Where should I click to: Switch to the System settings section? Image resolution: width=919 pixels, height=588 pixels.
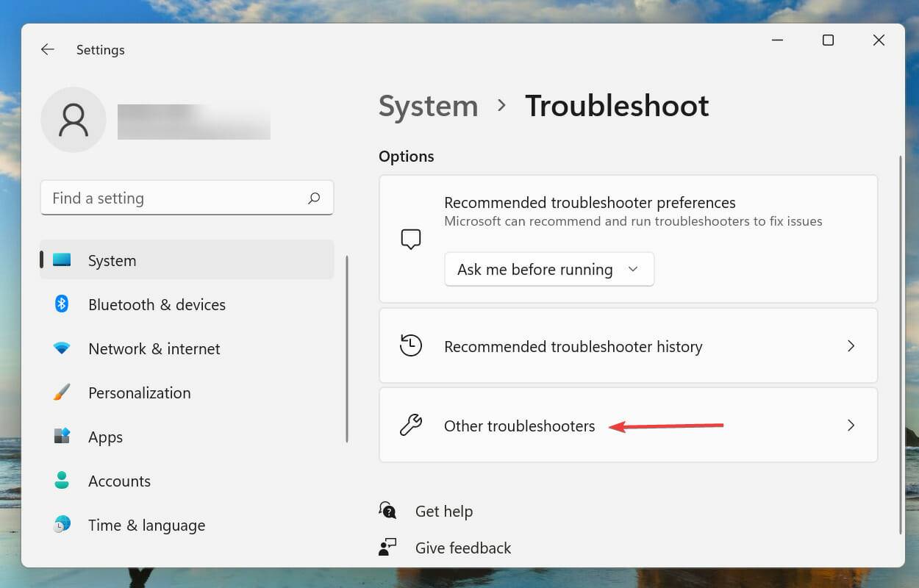112,260
